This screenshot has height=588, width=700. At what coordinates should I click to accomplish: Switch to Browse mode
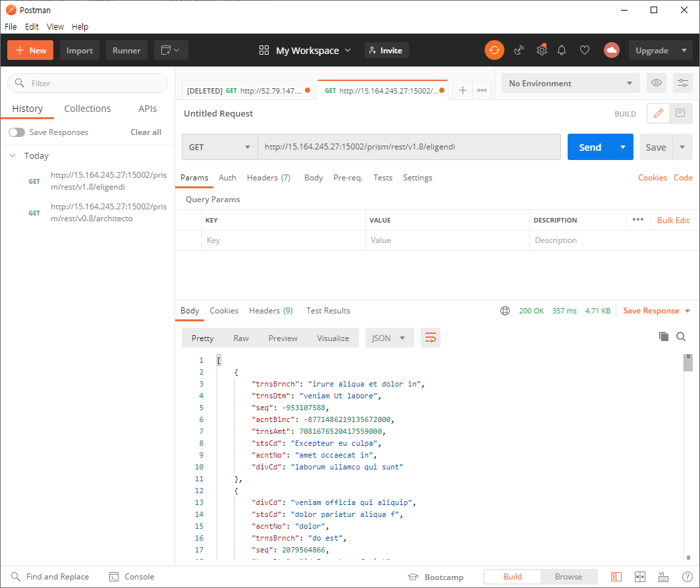[x=568, y=576]
